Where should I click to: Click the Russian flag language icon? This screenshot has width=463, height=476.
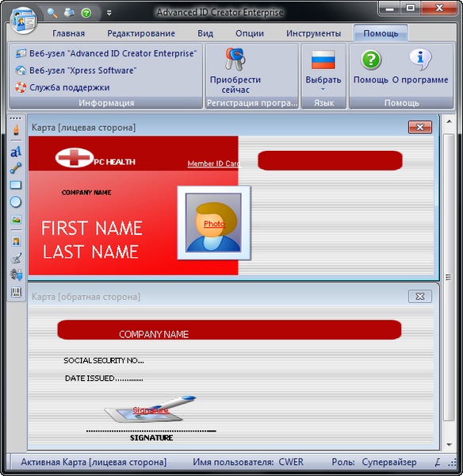(x=323, y=59)
